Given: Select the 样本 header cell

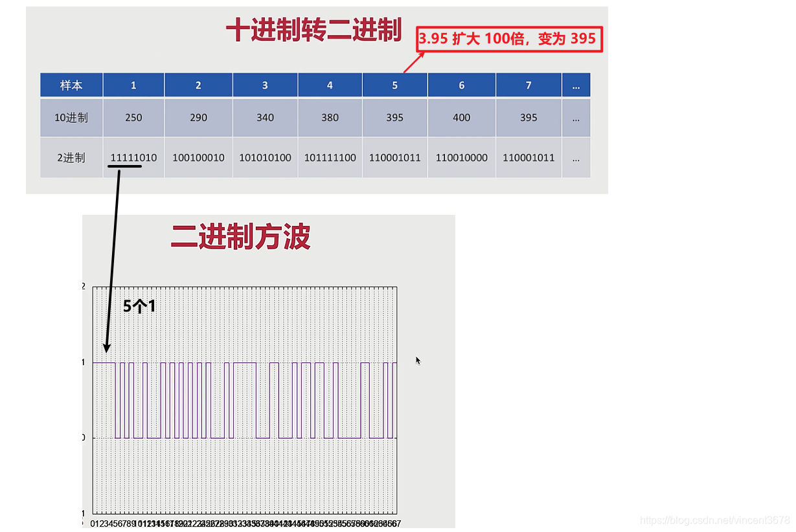Looking at the screenshot, I should [71, 85].
